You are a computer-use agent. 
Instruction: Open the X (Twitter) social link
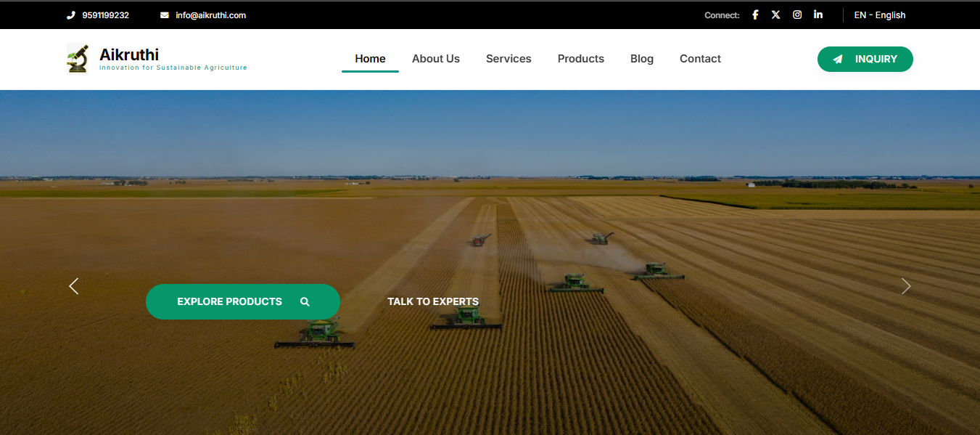775,15
